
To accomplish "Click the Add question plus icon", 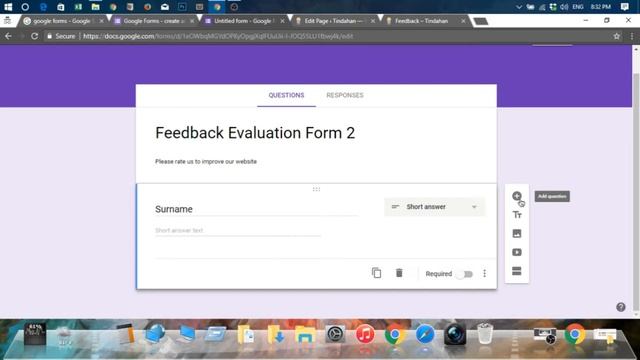I will 517,196.
